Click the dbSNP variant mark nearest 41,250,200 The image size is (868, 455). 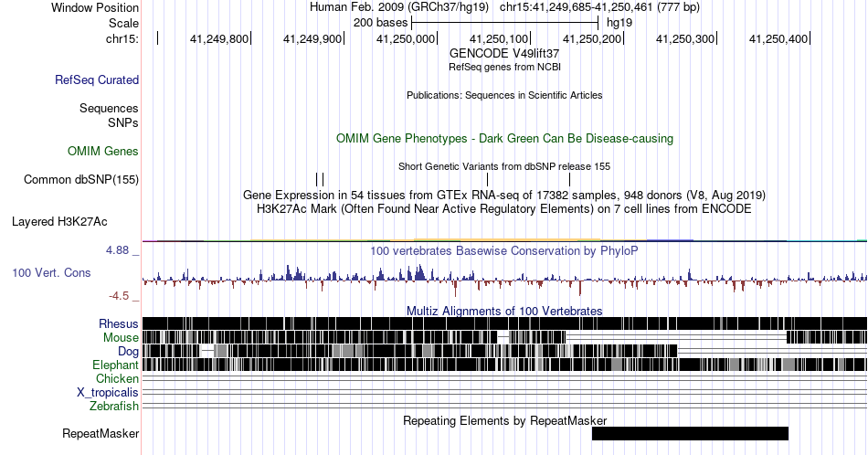click(569, 179)
